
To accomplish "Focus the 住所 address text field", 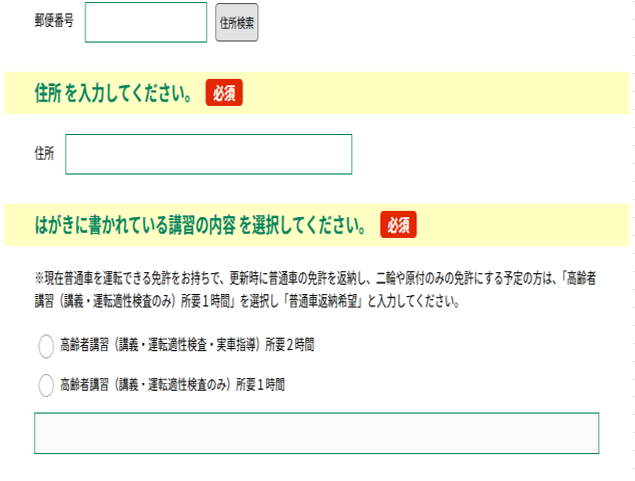I will tap(208, 154).
